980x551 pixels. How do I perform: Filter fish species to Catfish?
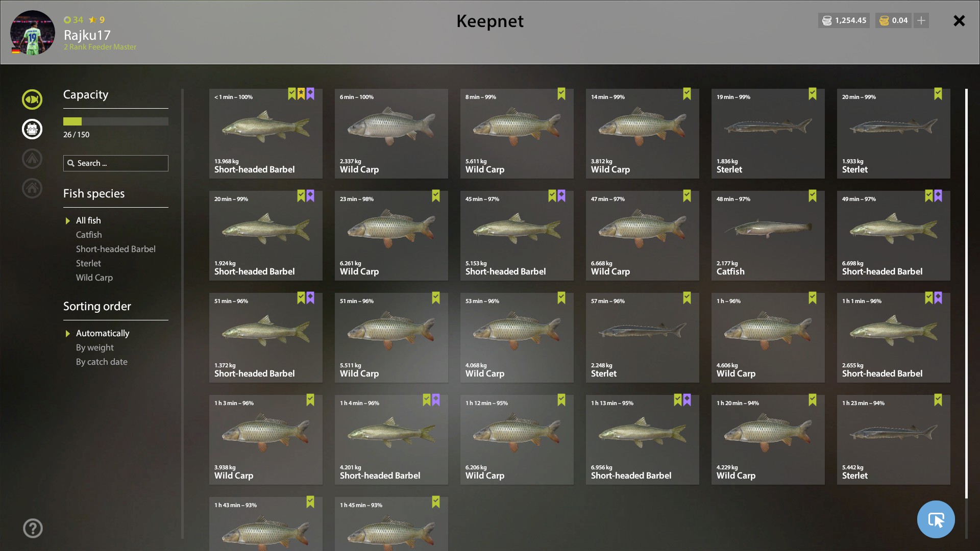[89, 235]
